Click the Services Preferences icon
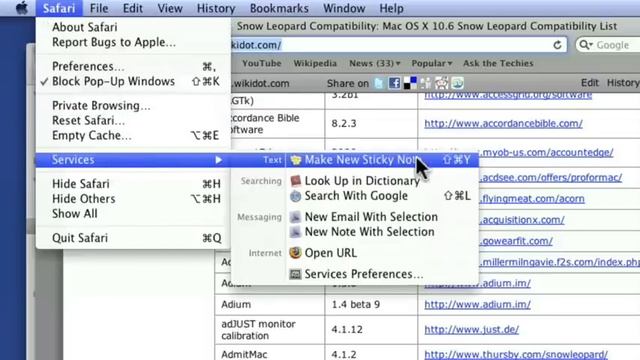 pos(296,274)
